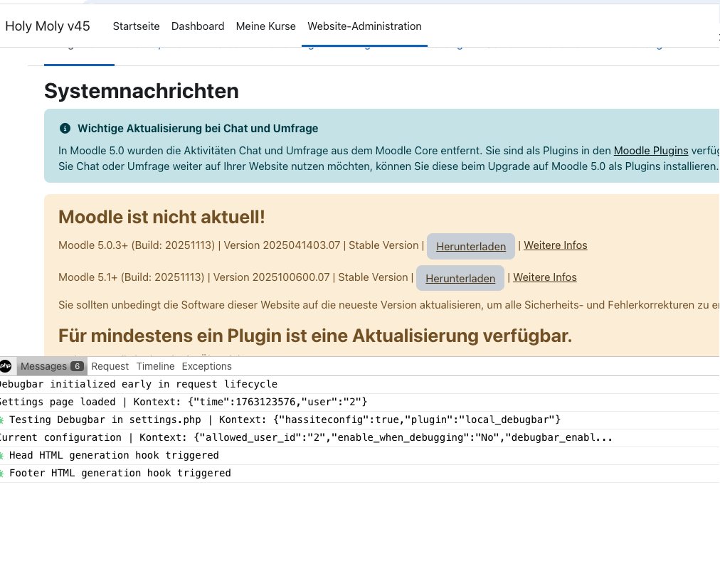
Task: Click the Holy Moly v45 site title
Action: click(47, 26)
